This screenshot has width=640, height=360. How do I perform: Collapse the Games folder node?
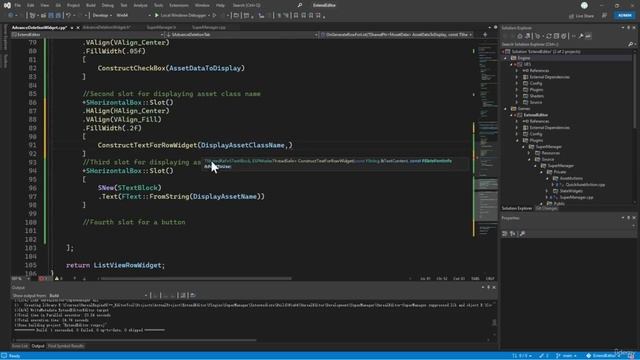point(506,109)
